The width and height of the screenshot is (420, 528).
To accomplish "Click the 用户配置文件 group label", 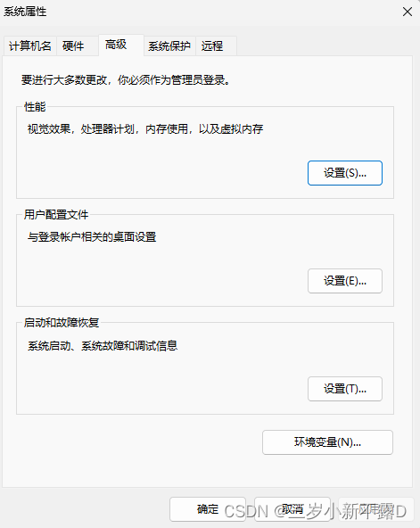I will (56, 215).
